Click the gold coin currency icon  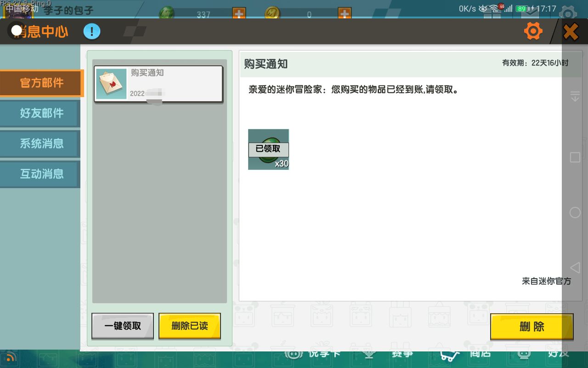tap(272, 14)
